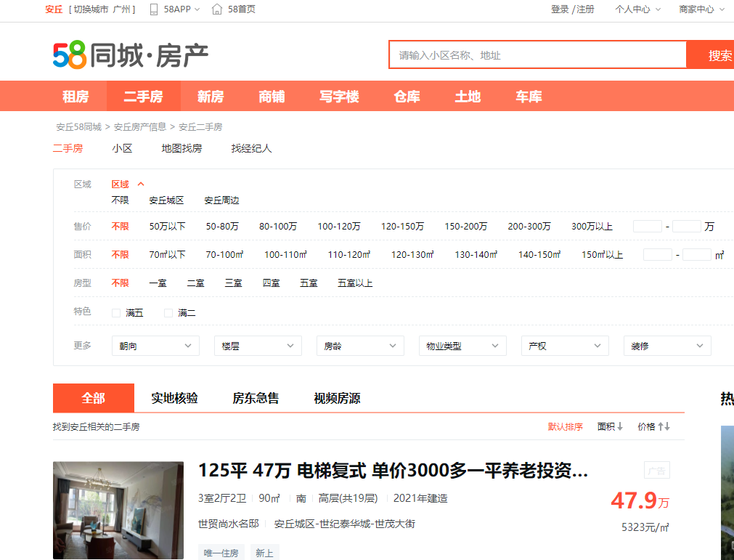The width and height of the screenshot is (734, 560).
Task: Click the 广告 badge on listing
Action: click(x=657, y=471)
